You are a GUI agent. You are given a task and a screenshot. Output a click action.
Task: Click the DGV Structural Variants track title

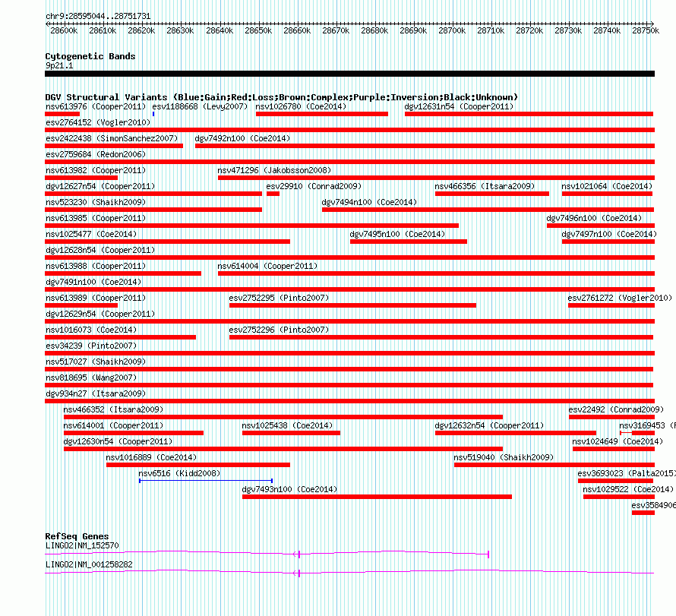click(282, 97)
